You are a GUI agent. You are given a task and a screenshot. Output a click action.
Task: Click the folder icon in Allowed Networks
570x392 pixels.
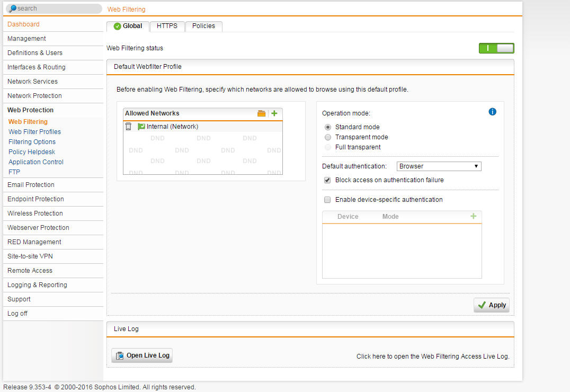(x=261, y=113)
